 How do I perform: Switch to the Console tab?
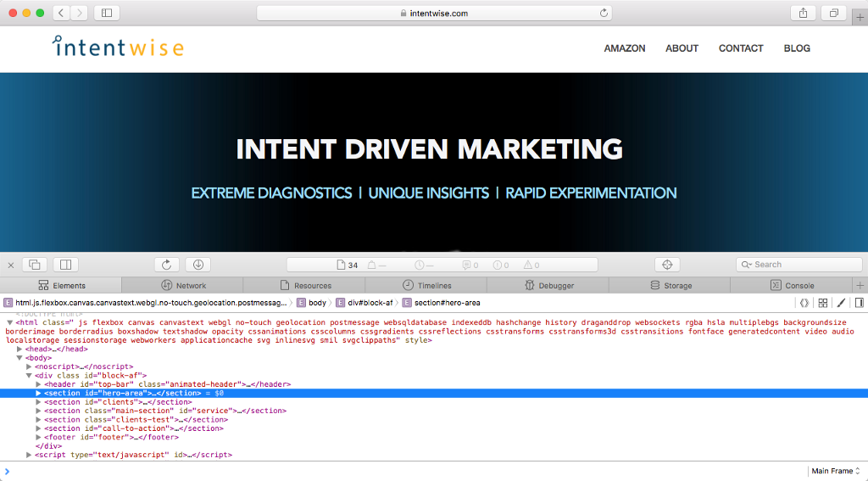click(x=792, y=285)
